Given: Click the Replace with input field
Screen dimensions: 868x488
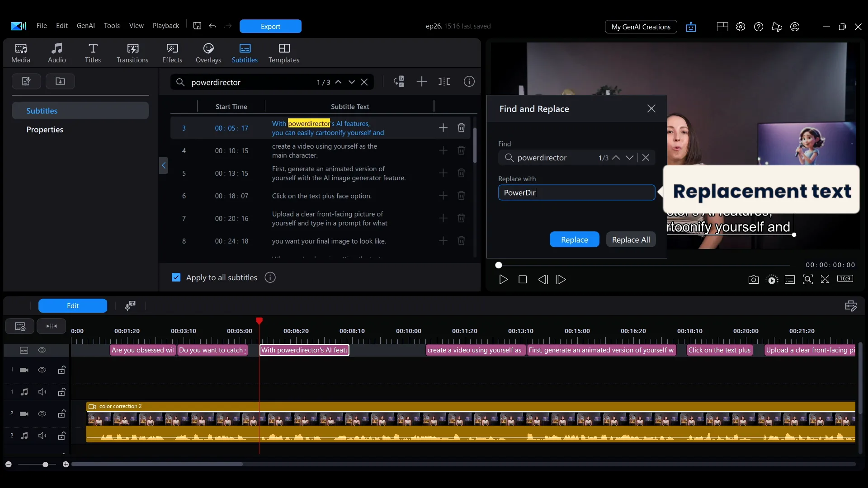Looking at the screenshot, I should click(576, 192).
